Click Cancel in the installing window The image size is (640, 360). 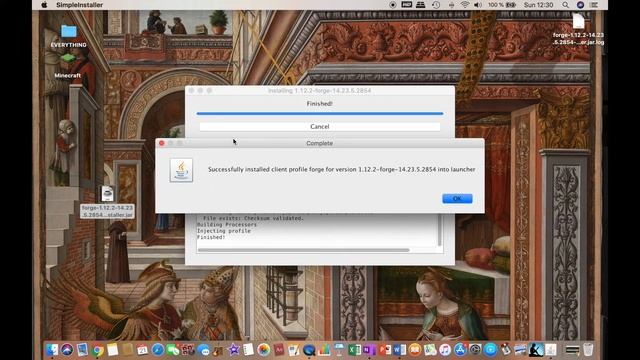[320, 127]
